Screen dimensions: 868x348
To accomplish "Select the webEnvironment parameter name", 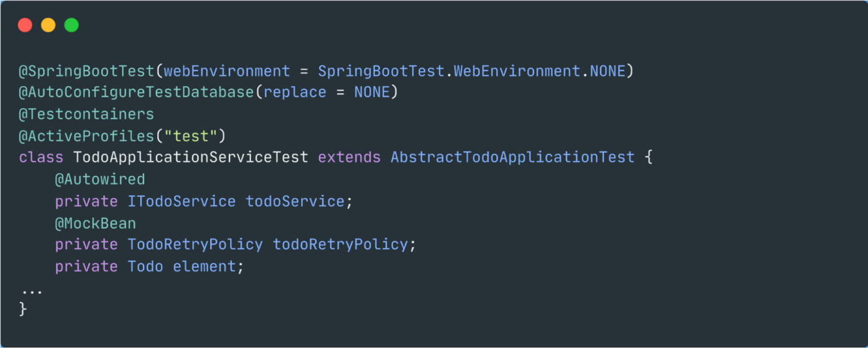I will (227, 71).
